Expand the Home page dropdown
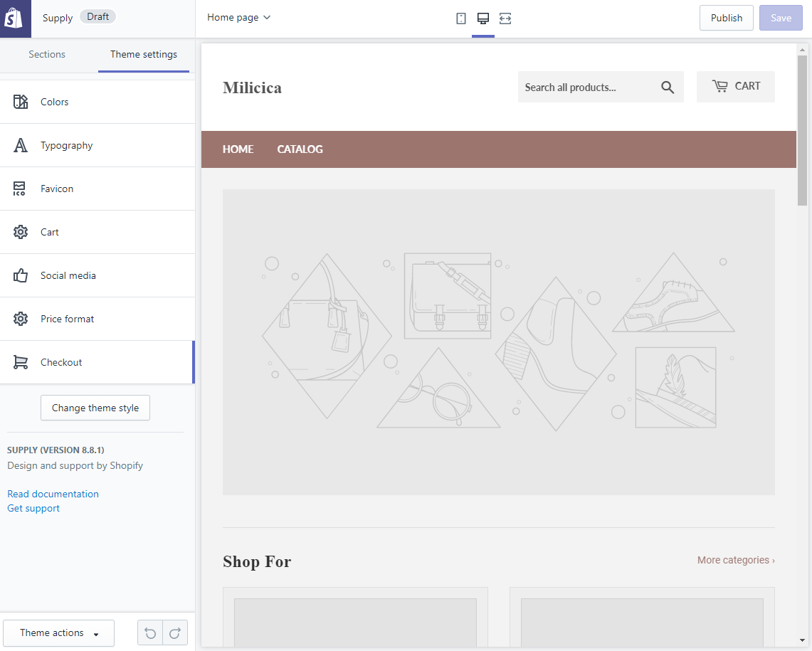Image resolution: width=812 pixels, height=651 pixels. [238, 18]
